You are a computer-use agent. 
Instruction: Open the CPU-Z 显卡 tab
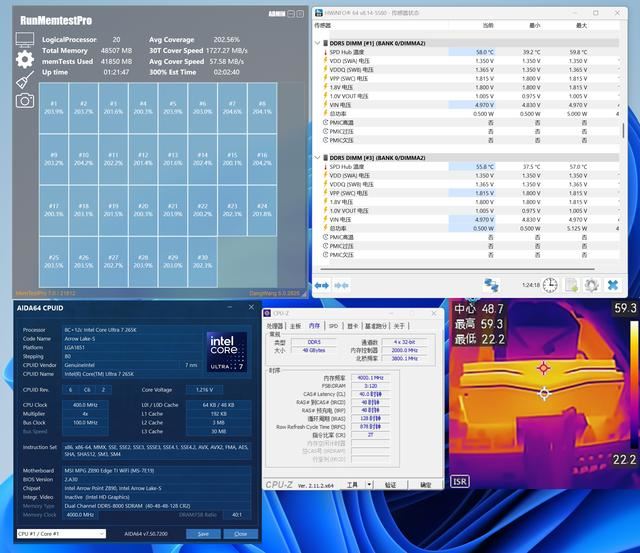click(353, 326)
